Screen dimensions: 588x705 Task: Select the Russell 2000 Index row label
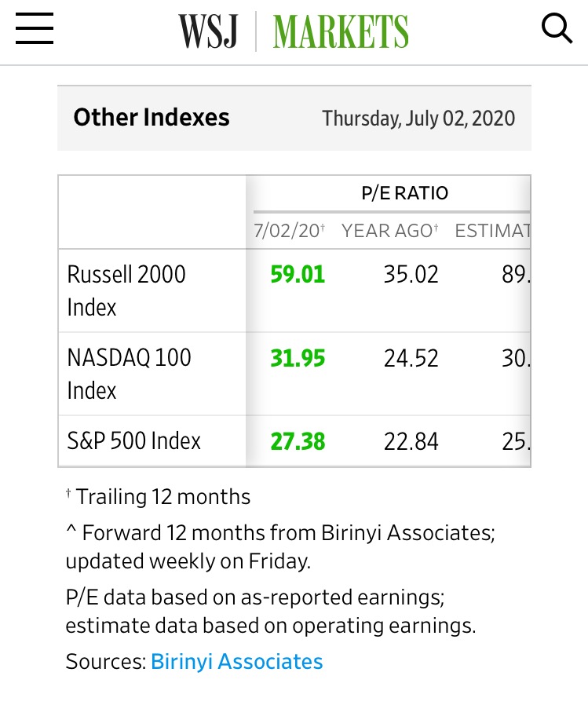[x=126, y=290]
